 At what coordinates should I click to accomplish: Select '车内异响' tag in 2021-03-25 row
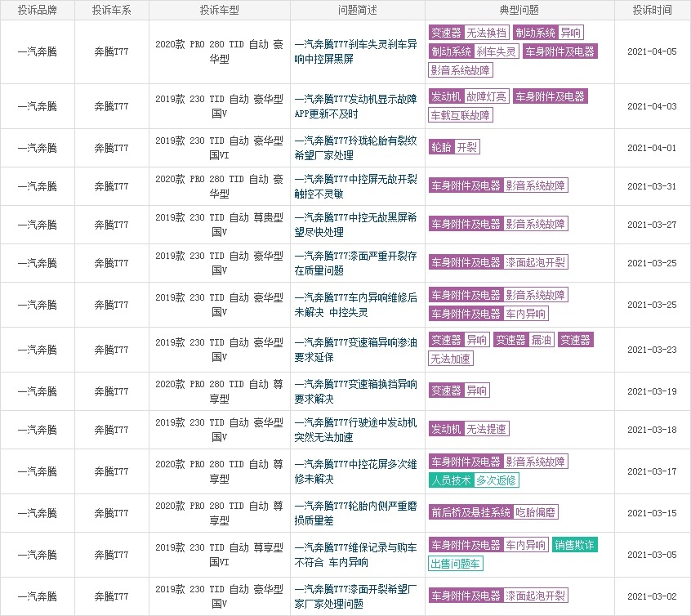click(525, 314)
